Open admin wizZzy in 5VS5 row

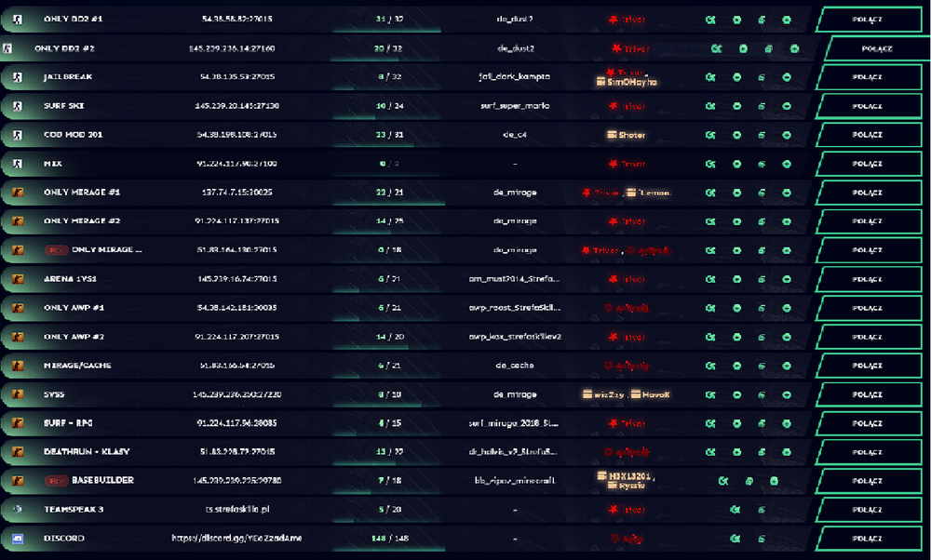coord(602,394)
